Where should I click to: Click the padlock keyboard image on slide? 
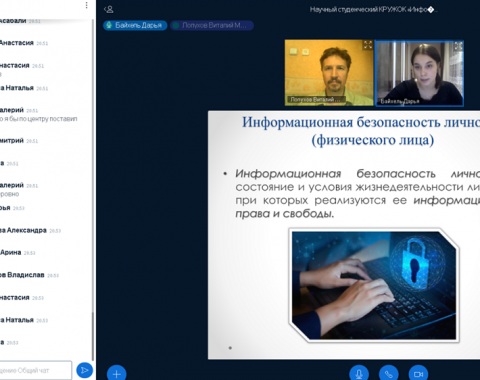pyautogui.click(x=374, y=285)
